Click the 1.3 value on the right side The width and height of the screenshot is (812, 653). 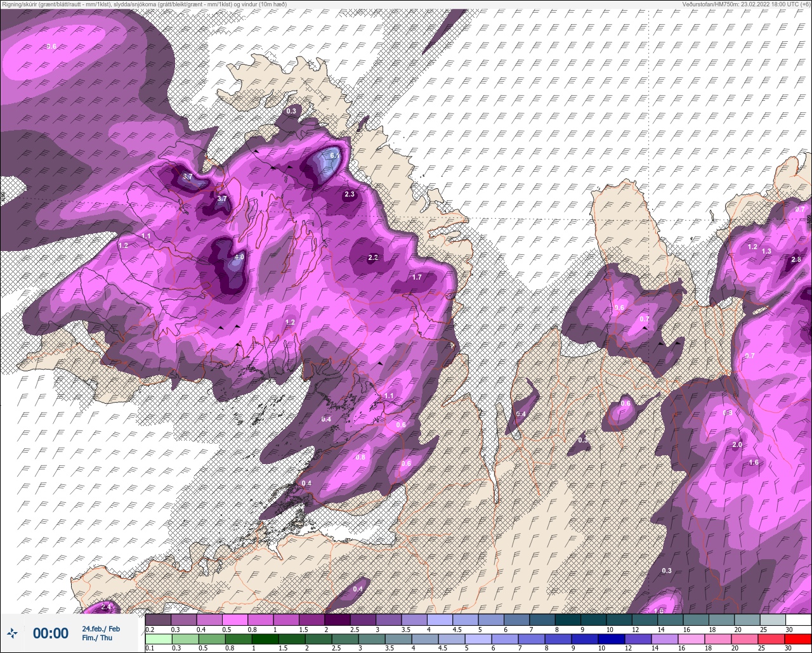coord(766,252)
